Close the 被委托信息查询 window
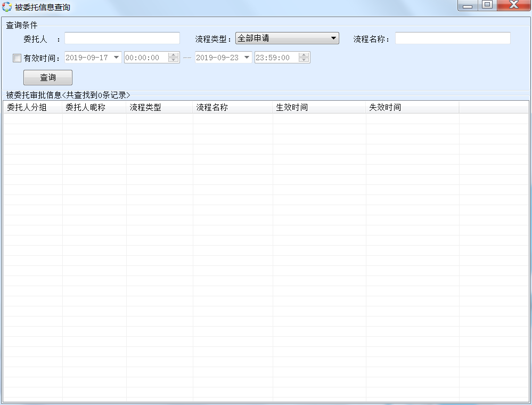This screenshot has height=405, width=532. click(514, 5)
